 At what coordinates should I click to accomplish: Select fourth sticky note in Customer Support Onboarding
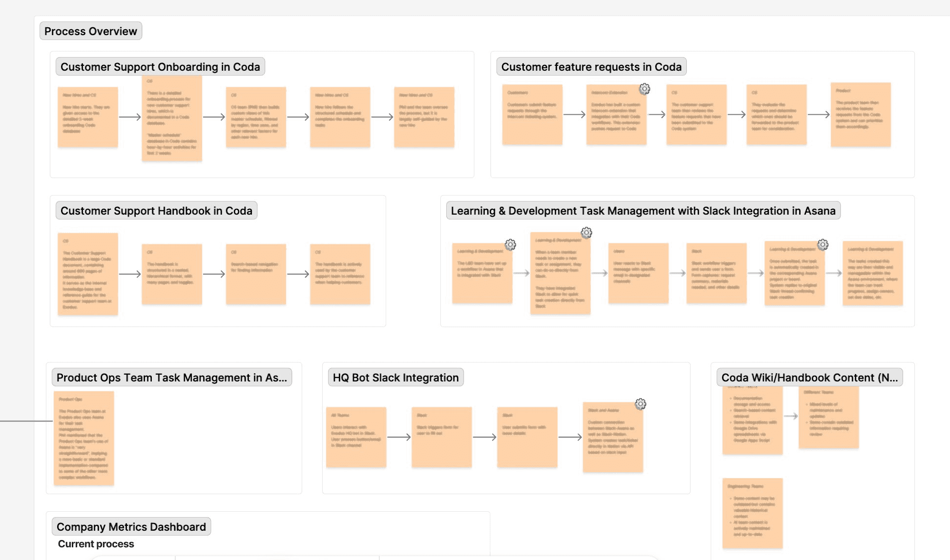click(340, 117)
